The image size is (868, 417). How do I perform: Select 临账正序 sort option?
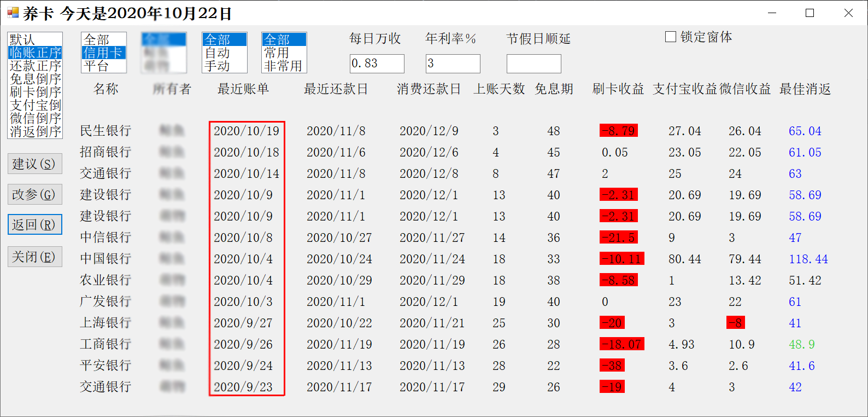point(35,53)
